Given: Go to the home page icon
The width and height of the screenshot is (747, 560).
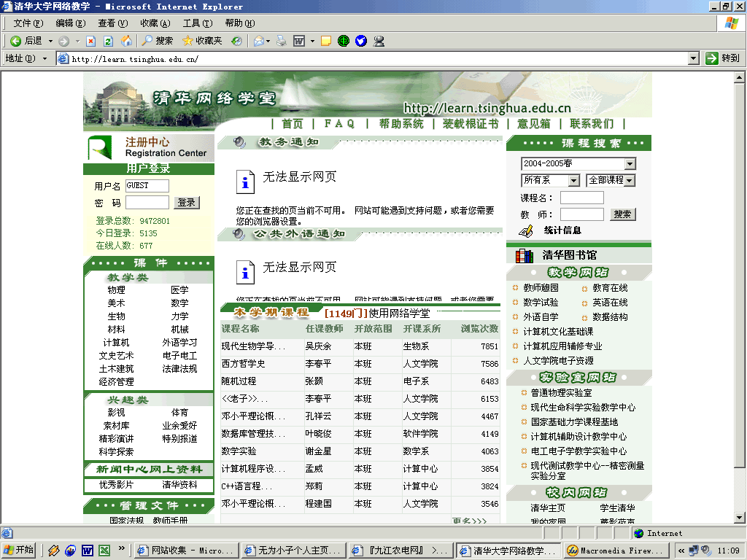Looking at the screenshot, I should tap(126, 41).
